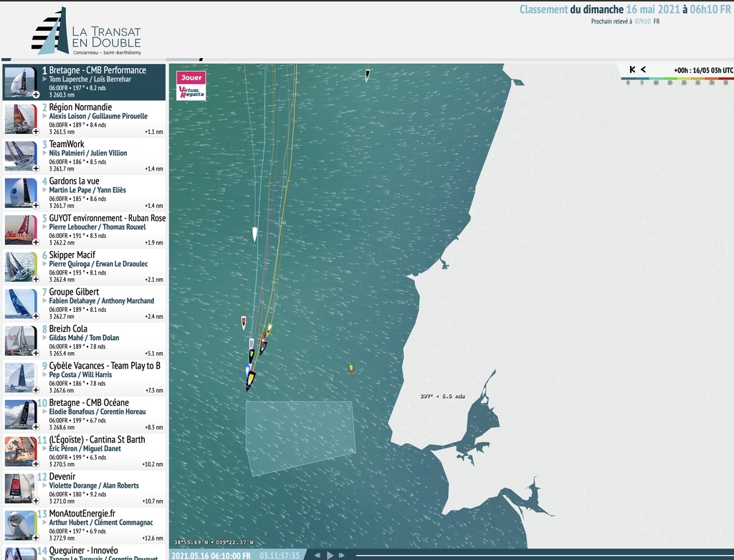
Task: Click the plus icon on Skipper Macif thumbnail
Action: tap(36, 280)
